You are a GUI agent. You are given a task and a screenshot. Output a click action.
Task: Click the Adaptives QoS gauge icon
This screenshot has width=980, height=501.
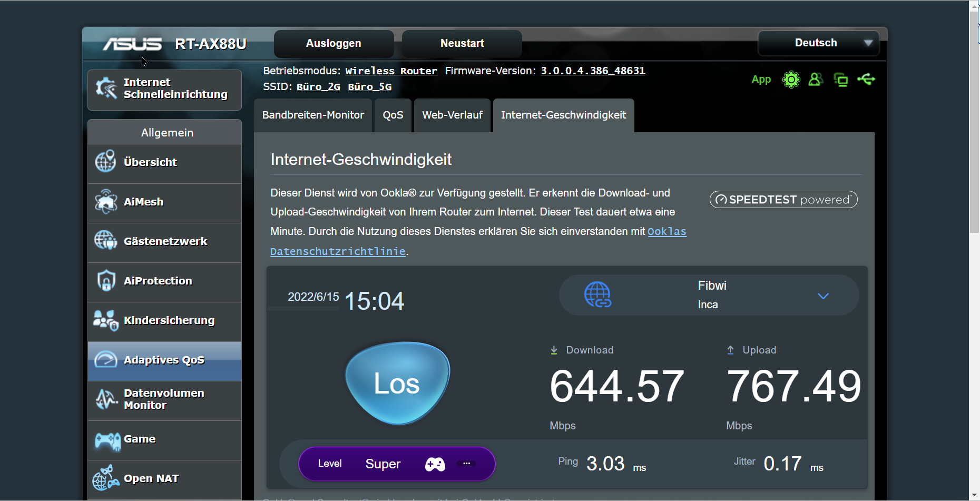[x=105, y=360]
